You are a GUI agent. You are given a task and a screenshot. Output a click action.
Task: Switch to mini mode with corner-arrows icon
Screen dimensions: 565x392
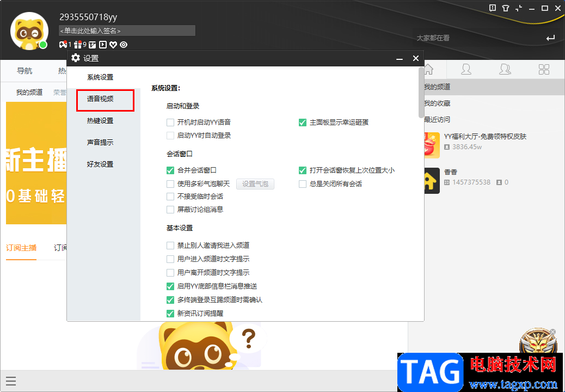click(519, 8)
